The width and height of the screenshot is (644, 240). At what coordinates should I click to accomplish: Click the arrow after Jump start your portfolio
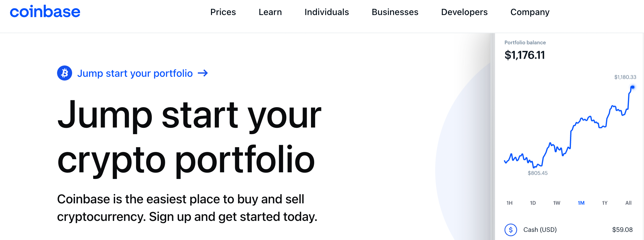pyautogui.click(x=203, y=73)
